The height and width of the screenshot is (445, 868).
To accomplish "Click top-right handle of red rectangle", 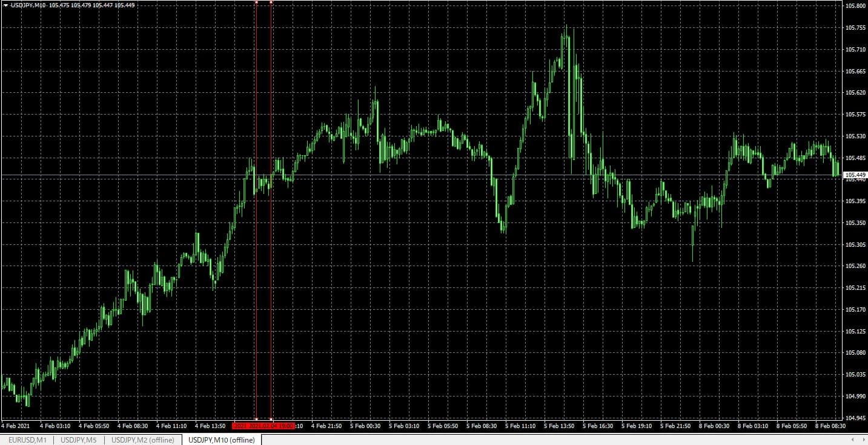I will click(x=271, y=2).
